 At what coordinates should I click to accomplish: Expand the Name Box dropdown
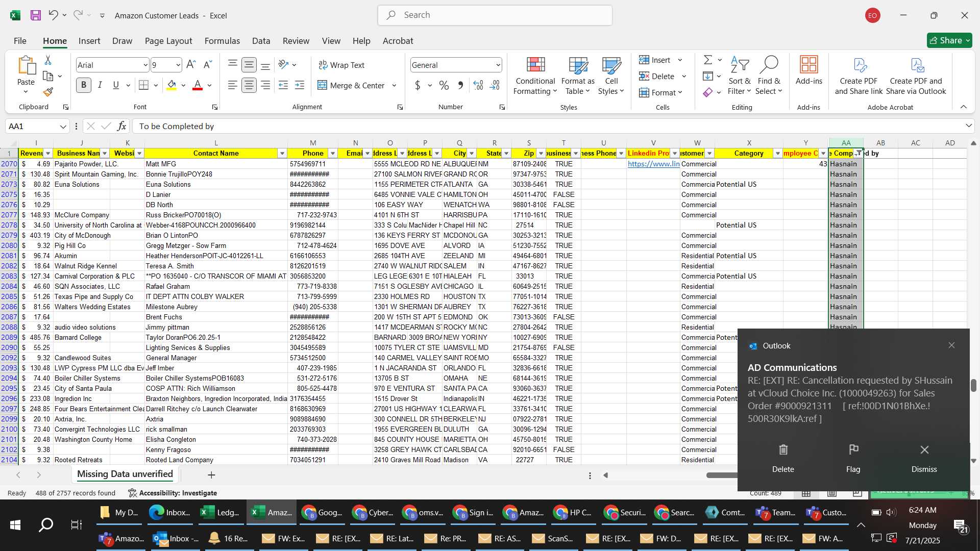tap(63, 126)
